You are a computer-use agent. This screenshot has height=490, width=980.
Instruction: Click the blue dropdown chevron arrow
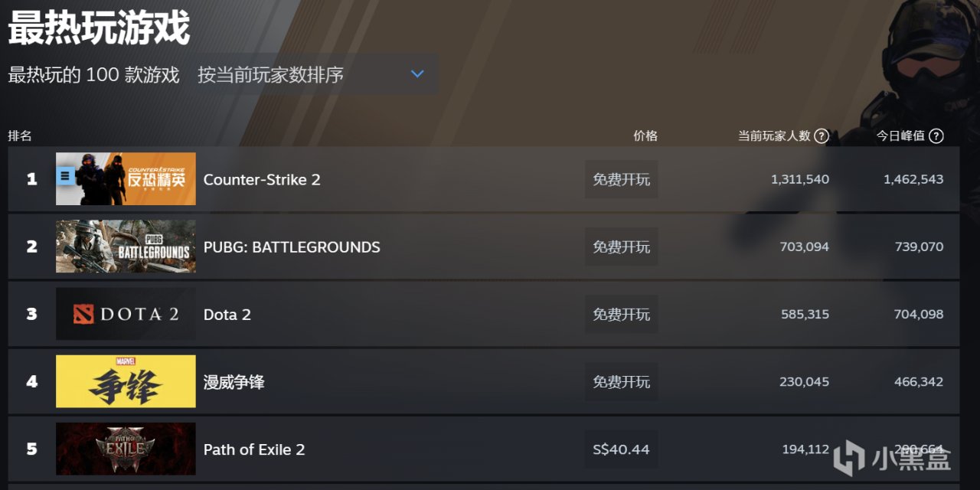pyautogui.click(x=417, y=74)
